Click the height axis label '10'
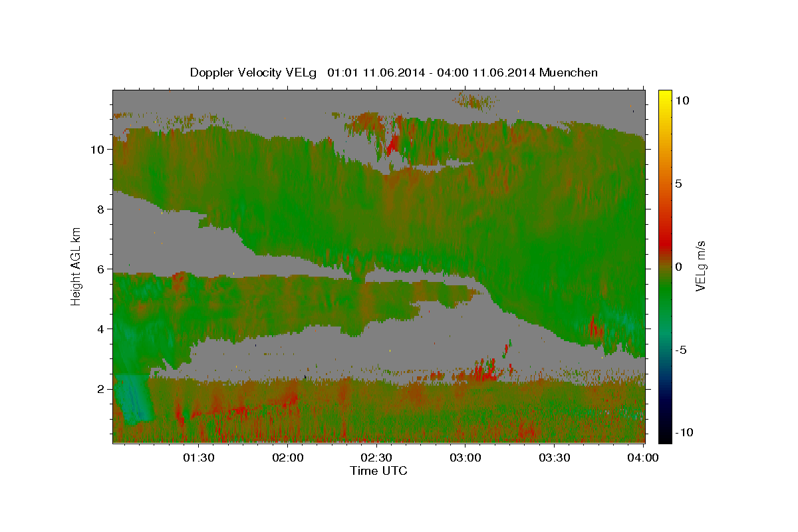Screen dimensions: 798x532 [x=98, y=150]
